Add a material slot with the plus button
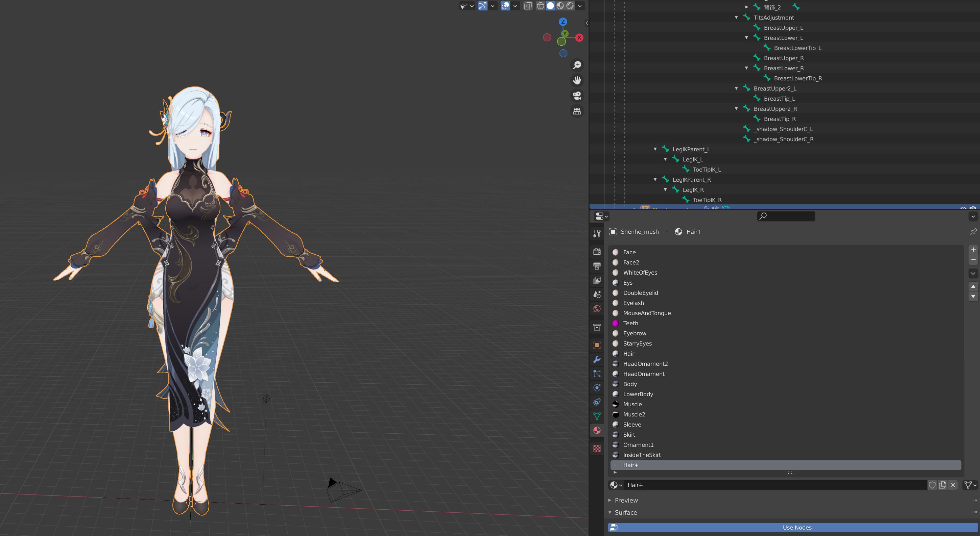980x536 pixels. click(973, 250)
